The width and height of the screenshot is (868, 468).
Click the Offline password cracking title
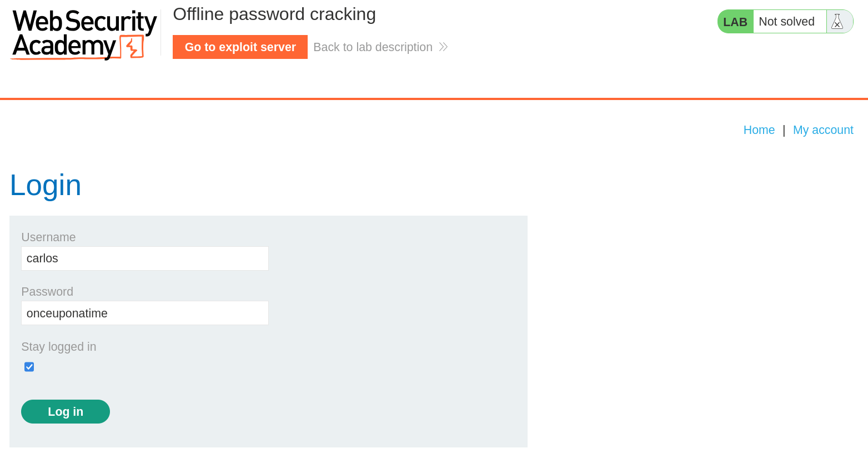pyautogui.click(x=274, y=14)
